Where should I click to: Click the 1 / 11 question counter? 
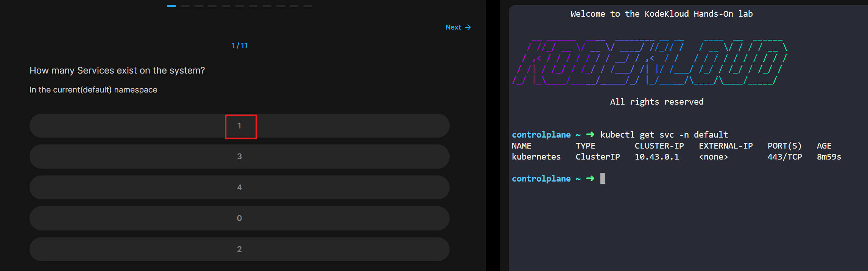coord(239,45)
